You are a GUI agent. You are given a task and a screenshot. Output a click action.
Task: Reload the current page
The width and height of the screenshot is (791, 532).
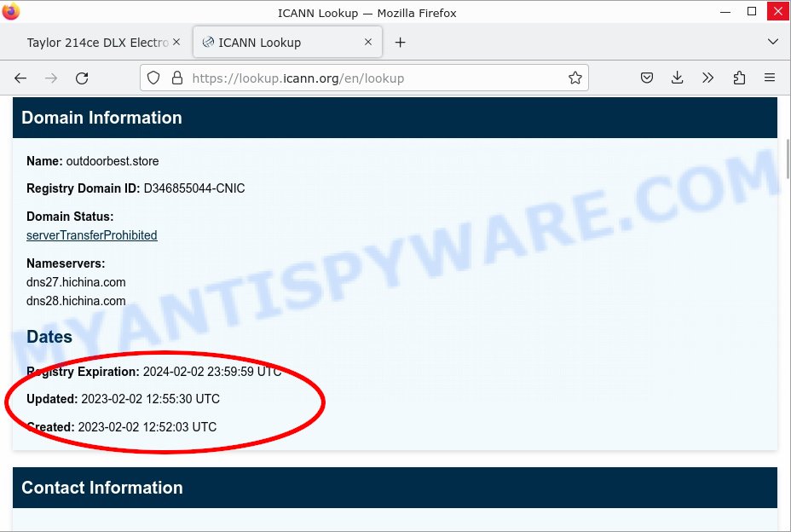click(82, 78)
